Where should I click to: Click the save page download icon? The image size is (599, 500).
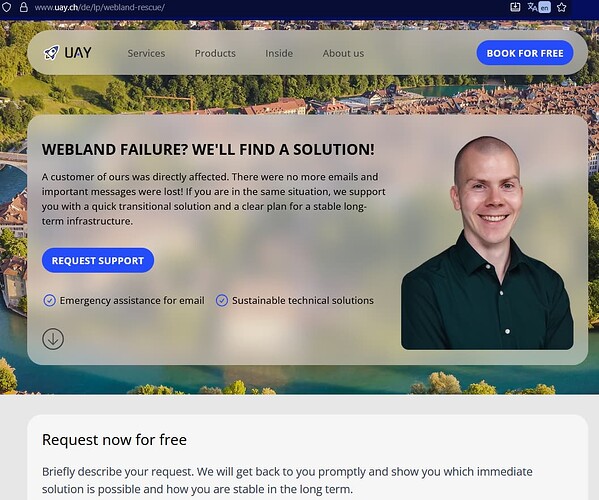tap(515, 7)
